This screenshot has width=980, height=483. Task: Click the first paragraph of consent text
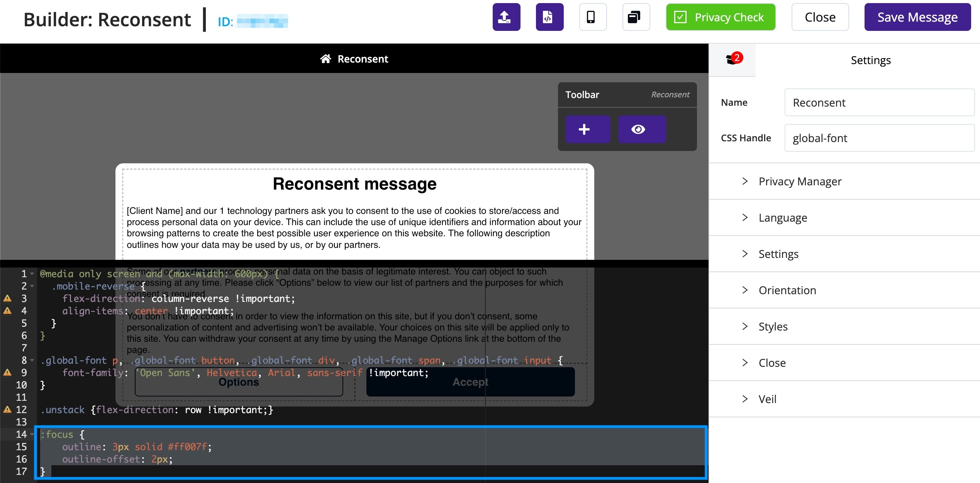pyautogui.click(x=354, y=227)
